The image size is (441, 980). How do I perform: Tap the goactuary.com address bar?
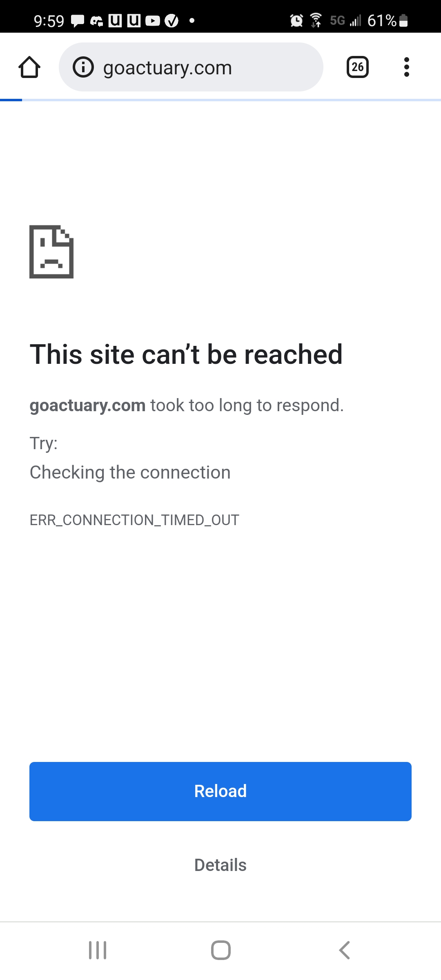tap(191, 67)
